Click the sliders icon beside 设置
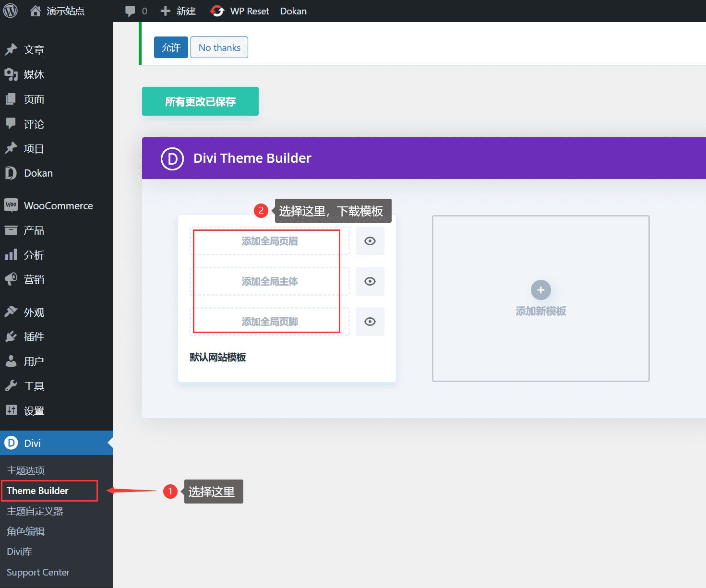Image resolution: width=706 pixels, height=588 pixels. (x=11, y=410)
